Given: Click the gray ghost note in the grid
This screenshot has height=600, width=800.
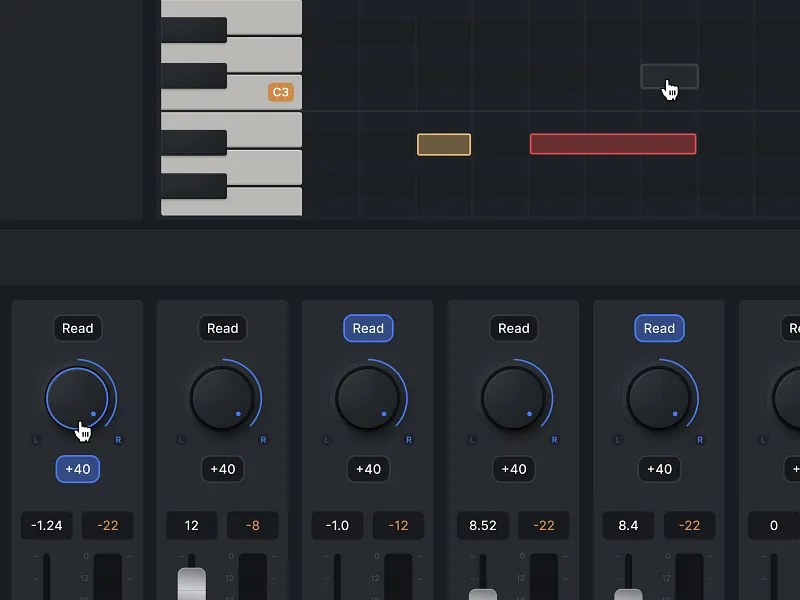Looking at the screenshot, I should coord(669,76).
